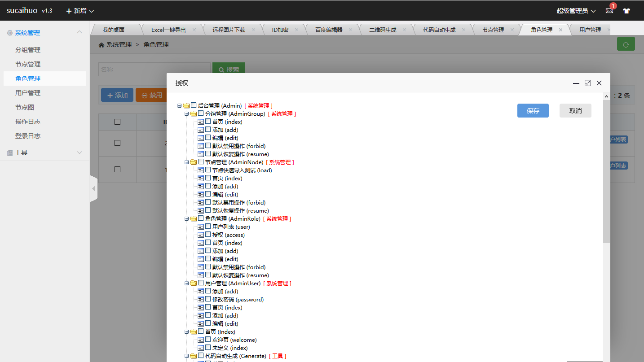Expand the 工具 sidebar section
The image size is (644, 362).
pyautogui.click(x=79, y=153)
